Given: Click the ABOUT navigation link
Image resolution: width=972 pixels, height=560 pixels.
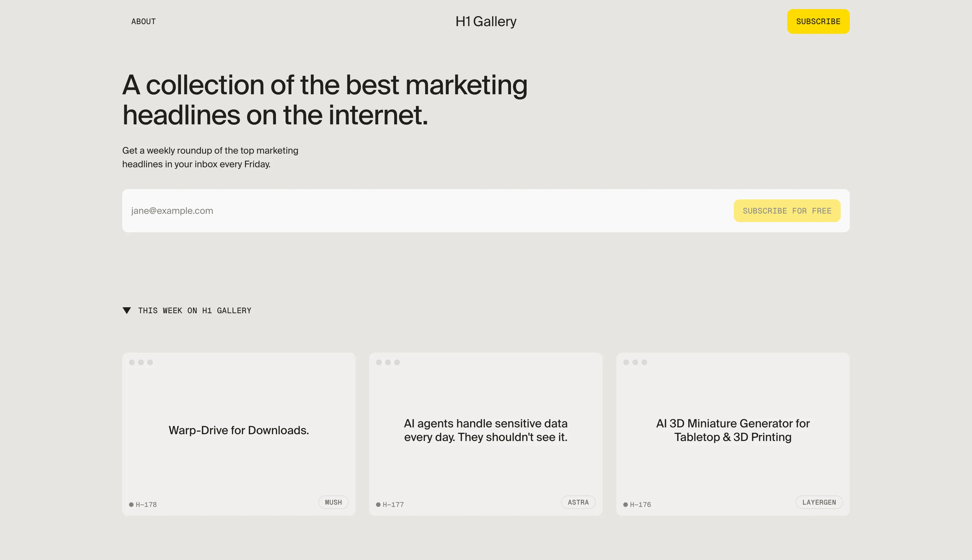Looking at the screenshot, I should pyautogui.click(x=143, y=22).
